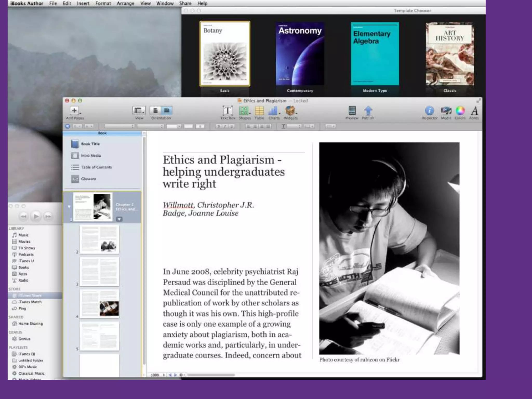Switch to portrait orientation
Screen dimensions: 532x399
155,111
